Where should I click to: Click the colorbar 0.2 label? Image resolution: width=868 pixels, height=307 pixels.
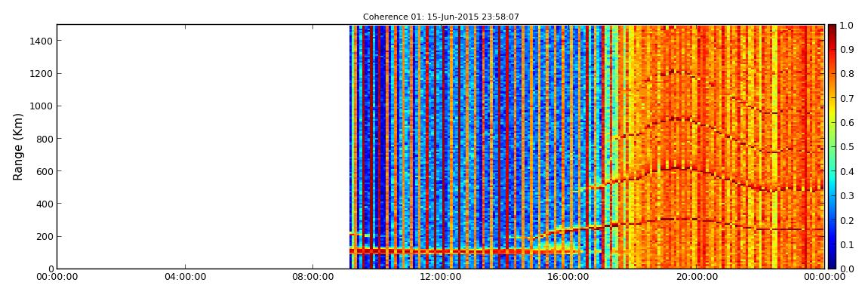click(847, 220)
